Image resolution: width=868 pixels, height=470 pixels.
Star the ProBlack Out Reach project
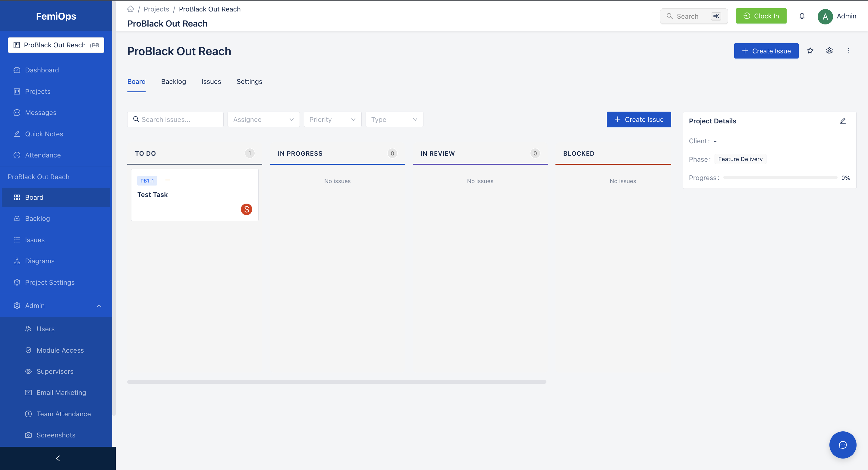coord(810,51)
